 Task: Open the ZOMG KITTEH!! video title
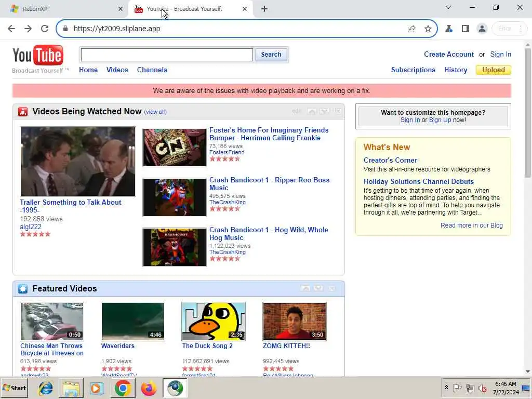(x=286, y=346)
